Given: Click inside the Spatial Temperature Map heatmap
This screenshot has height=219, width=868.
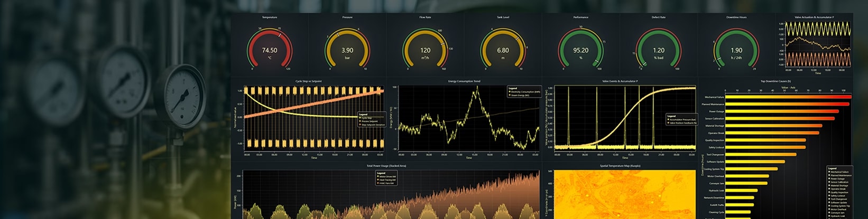Looking at the screenshot, I should point(624,195).
